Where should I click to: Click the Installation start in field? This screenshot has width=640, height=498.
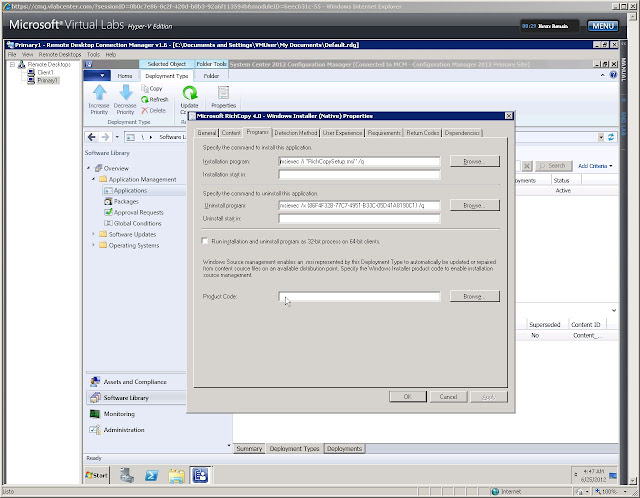[x=359, y=174]
